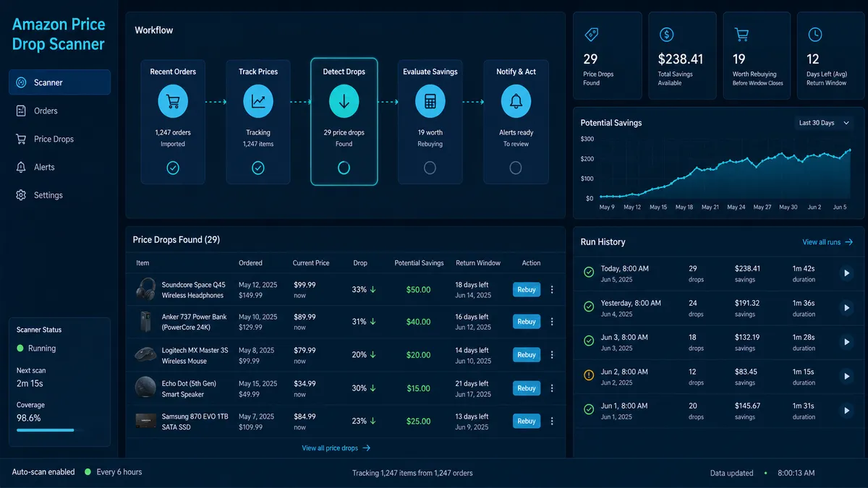868x488 pixels.
Task: Click the down arrow icon in Detect Drops step
Action: pyautogui.click(x=344, y=102)
